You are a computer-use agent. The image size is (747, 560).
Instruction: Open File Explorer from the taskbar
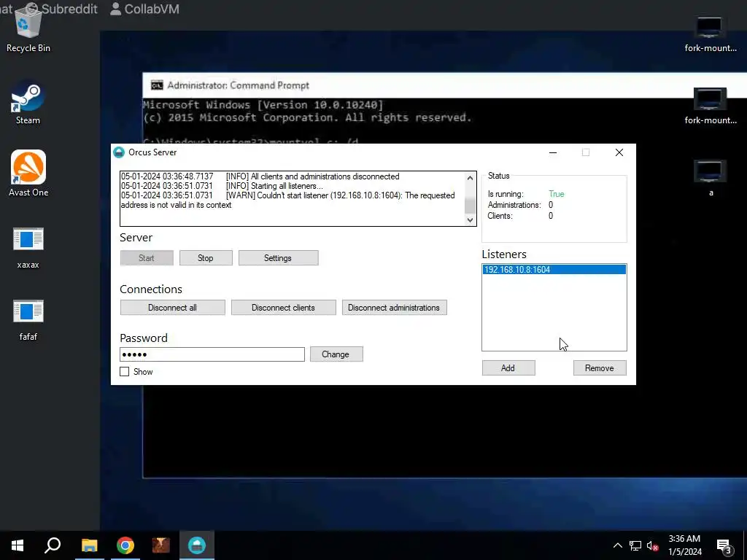click(x=89, y=545)
